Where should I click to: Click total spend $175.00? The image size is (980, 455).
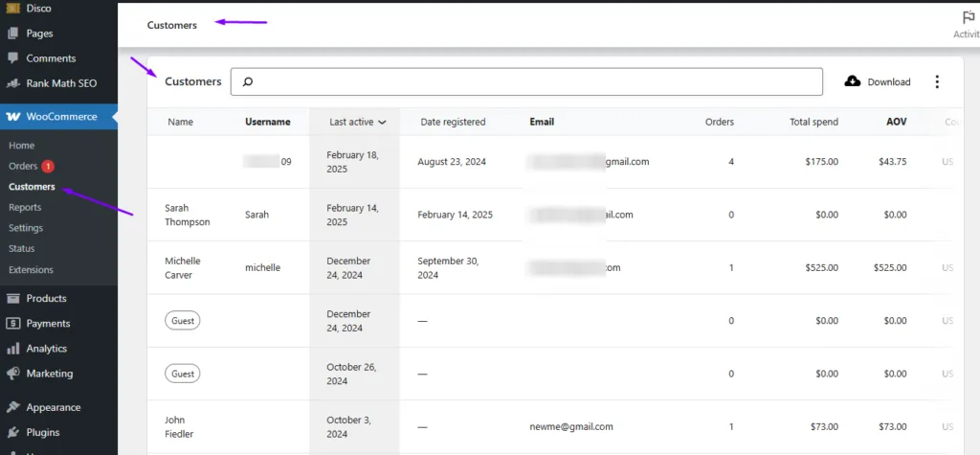tap(822, 162)
